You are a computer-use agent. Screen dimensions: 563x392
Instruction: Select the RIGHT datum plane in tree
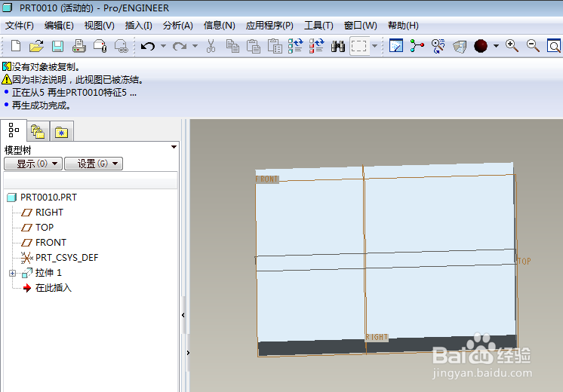coord(49,213)
